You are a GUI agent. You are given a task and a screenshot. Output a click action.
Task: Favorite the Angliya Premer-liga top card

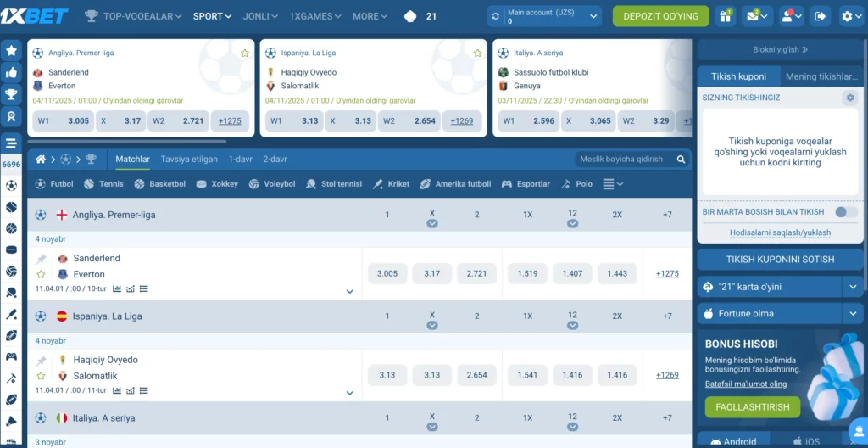pos(245,53)
